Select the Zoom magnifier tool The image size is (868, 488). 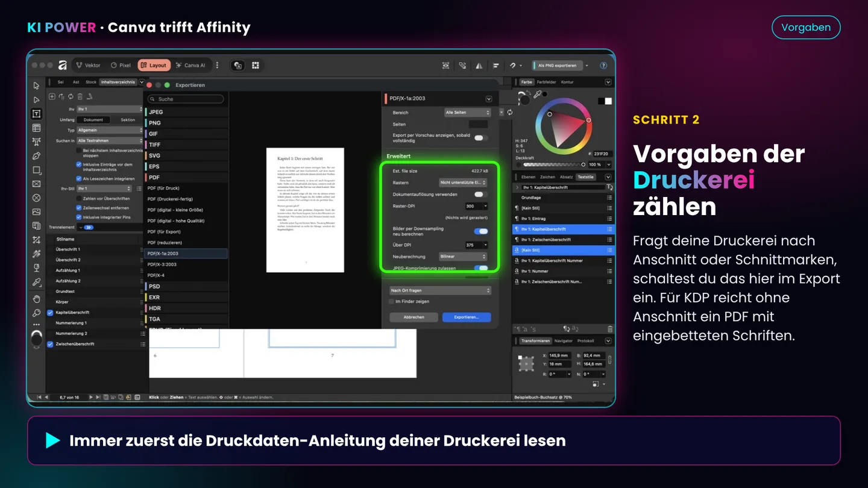tap(37, 313)
